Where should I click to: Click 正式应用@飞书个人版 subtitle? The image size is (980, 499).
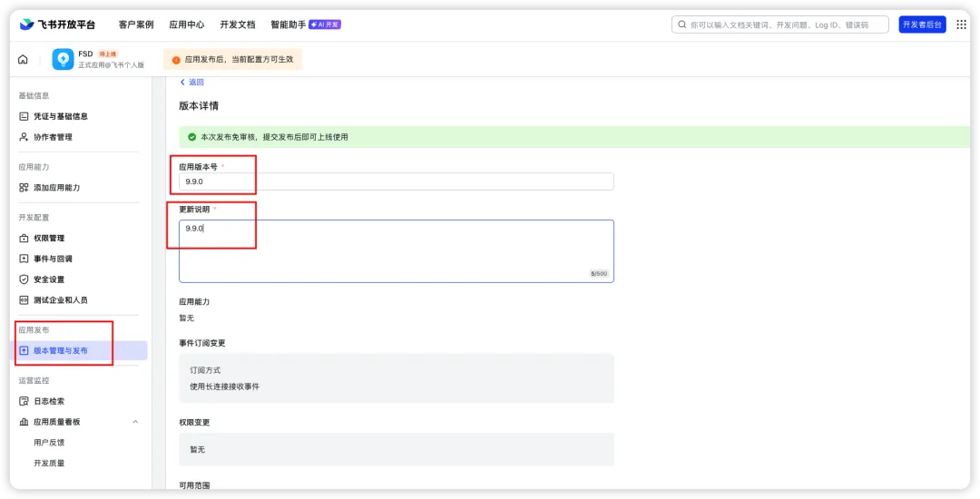[111, 65]
